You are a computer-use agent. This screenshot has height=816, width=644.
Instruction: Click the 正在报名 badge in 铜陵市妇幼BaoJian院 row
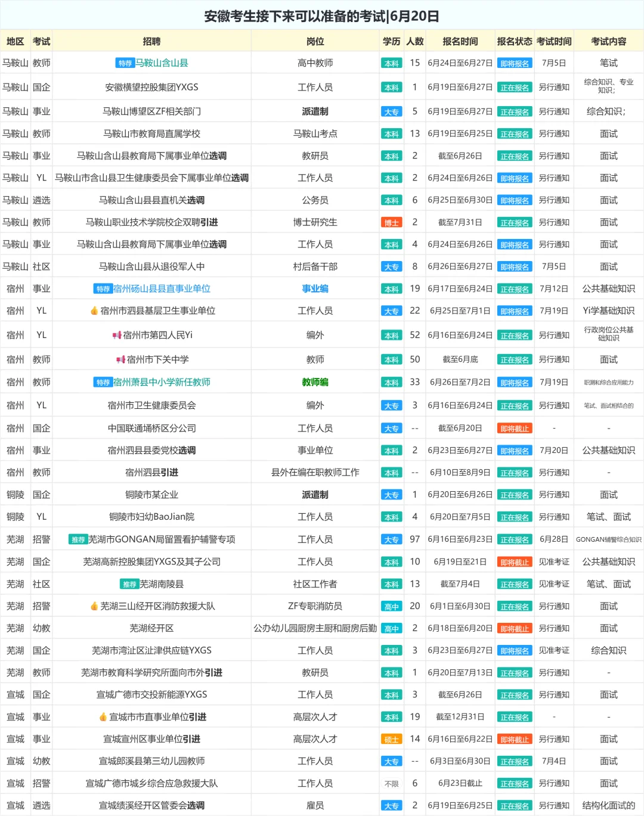tap(515, 517)
